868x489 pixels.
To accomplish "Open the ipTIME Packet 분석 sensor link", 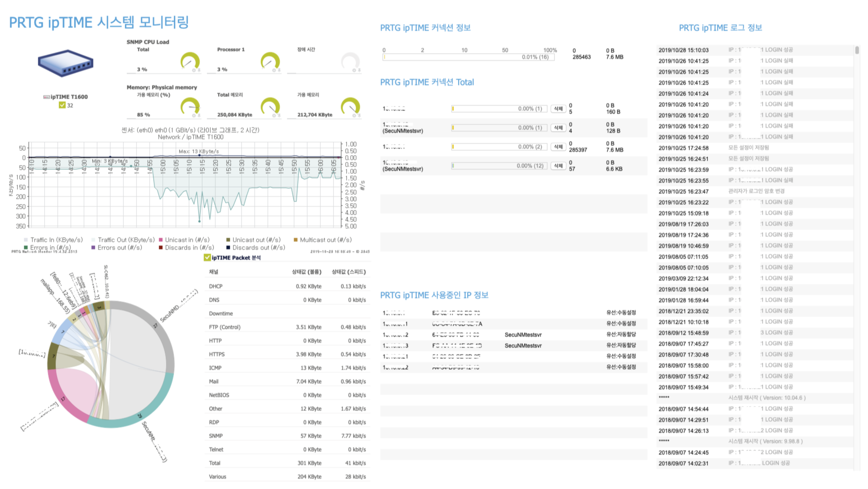I will tap(236, 257).
